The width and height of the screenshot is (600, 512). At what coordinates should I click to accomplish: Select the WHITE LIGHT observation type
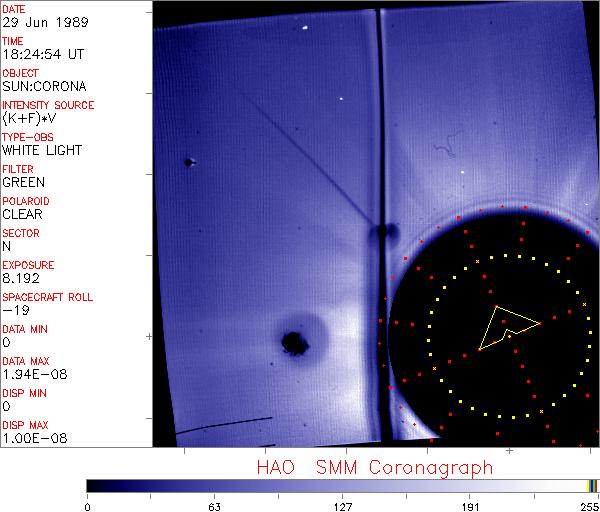pyautogui.click(x=42, y=150)
